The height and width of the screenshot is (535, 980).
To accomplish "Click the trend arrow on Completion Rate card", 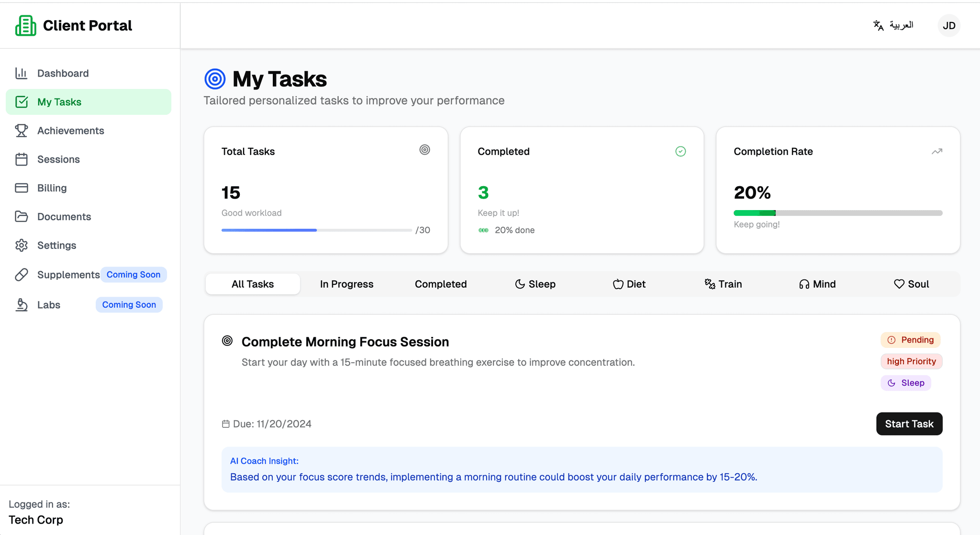I will coord(936,151).
